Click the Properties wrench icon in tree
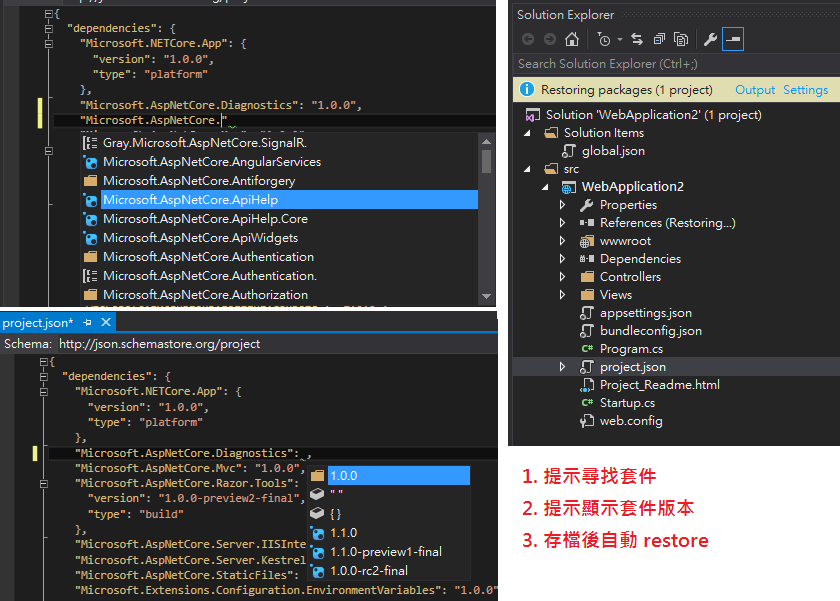Screen dimensions: 840x601 point(587,205)
